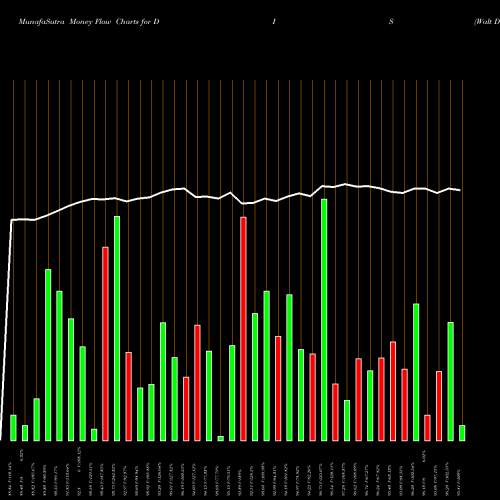This screenshot has height=500, width=500.
Task: Click the last green bar on the right edge
Action: coord(462,433)
